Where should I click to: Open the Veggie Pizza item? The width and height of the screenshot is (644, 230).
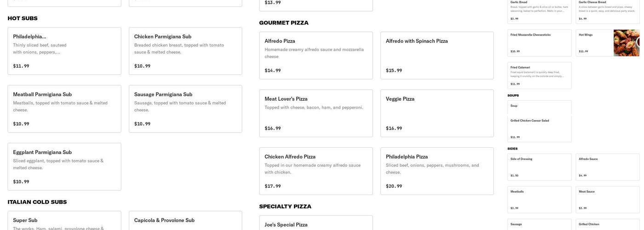coord(437,113)
